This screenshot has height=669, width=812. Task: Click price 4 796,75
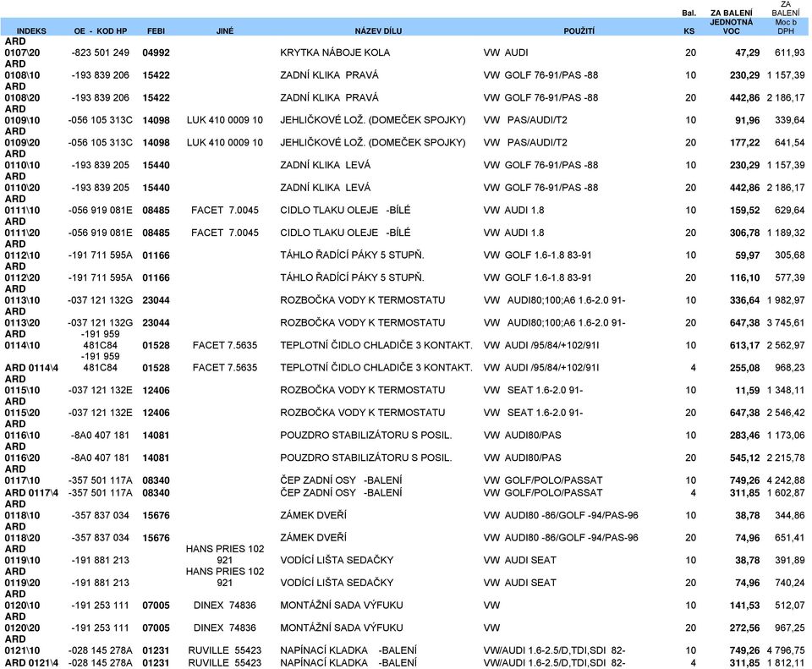click(x=786, y=650)
